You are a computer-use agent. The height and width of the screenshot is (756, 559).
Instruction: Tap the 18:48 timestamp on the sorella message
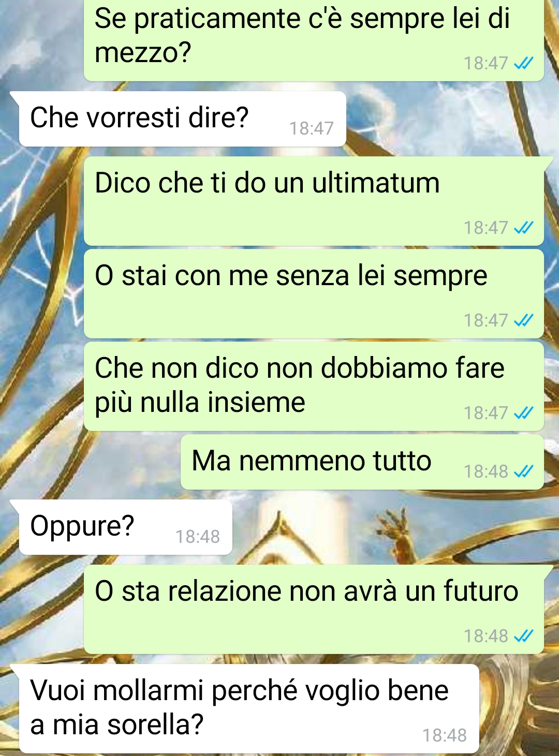click(x=445, y=735)
